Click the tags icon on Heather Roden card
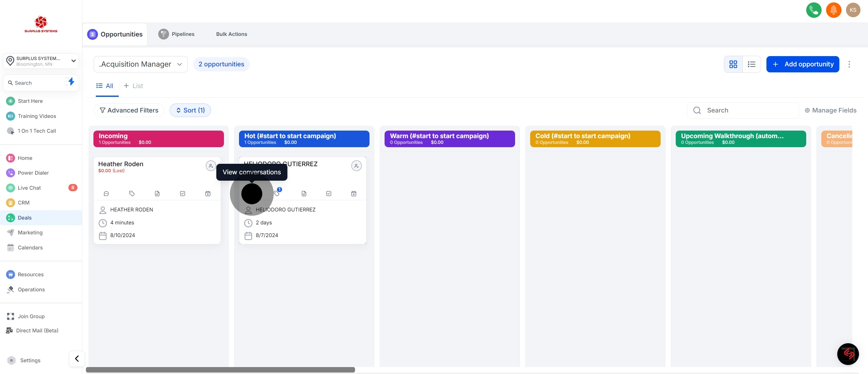Image resolution: width=868 pixels, height=374 pixels. pyautogui.click(x=132, y=194)
